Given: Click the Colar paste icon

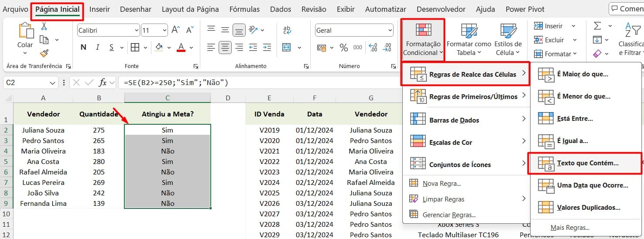Looking at the screenshot, I should pos(25,31).
